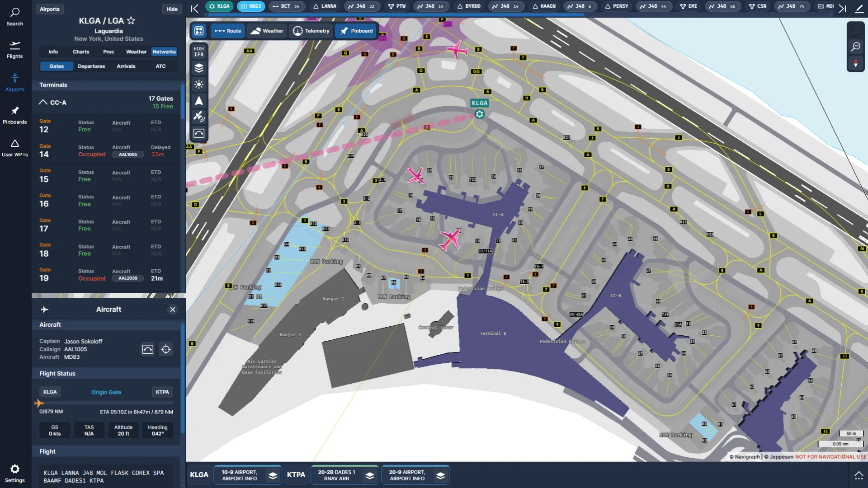This screenshot has width=868, height=488.
Task: Open Pinboards from the left sidebar
Action: [x=15, y=114]
